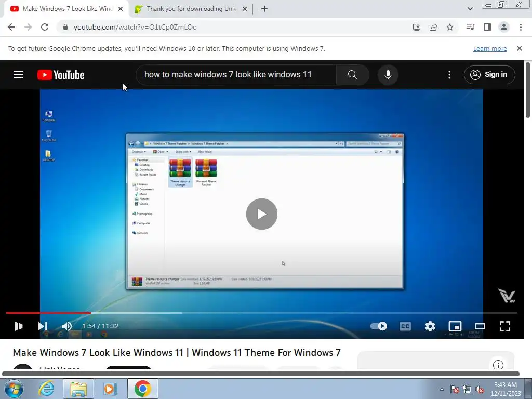Close the Make Windows 7 Look Like tab
Viewport: 532px width, 399px height.
[121, 9]
